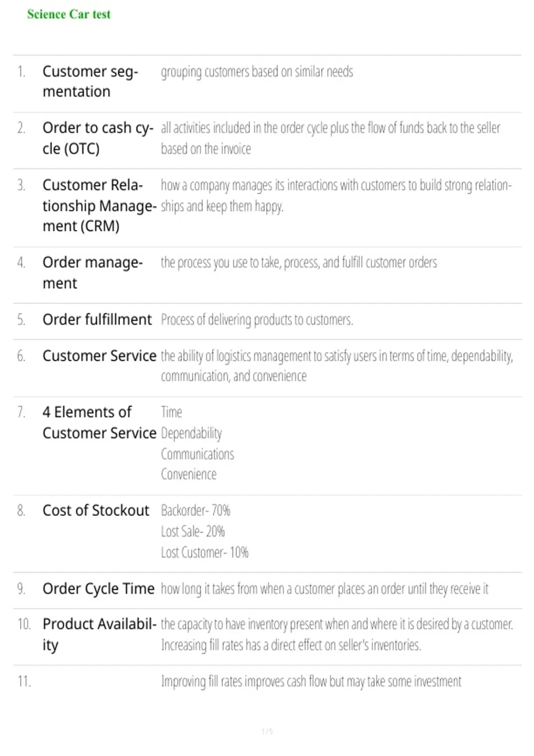Click the 'Order management' term
This screenshot has width=534, height=756.
pos(93,273)
